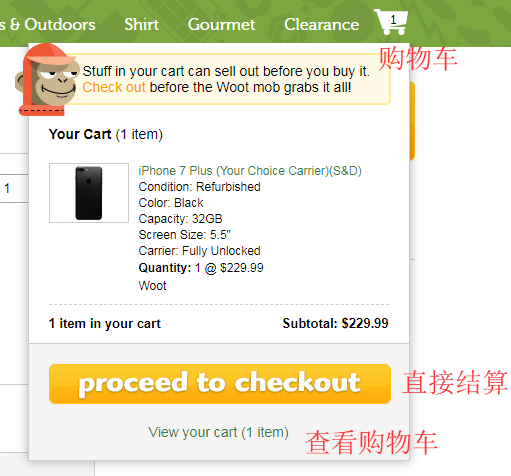The image size is (511, 476).
Task: Click the Subtotal $229.99 amount
Action: 335,323
